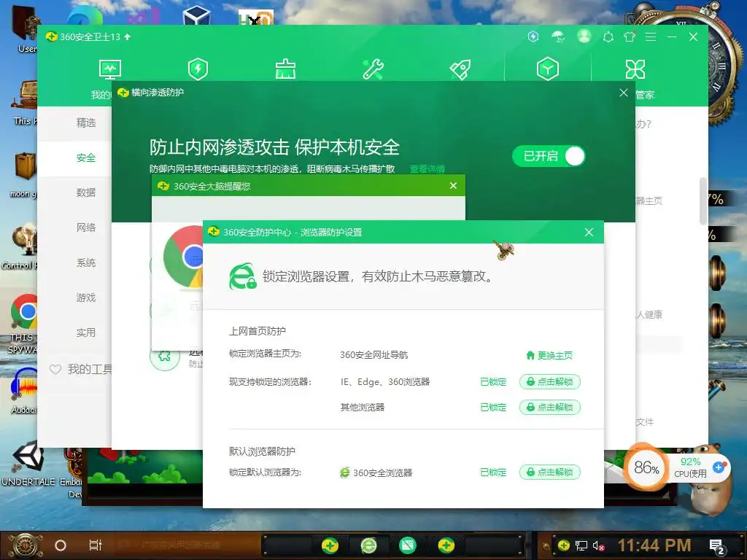This screenshot has width=747, height=560.
Task: Click 点击解锁 for IE、Edge、360浏览器
Action: [550, 382]
